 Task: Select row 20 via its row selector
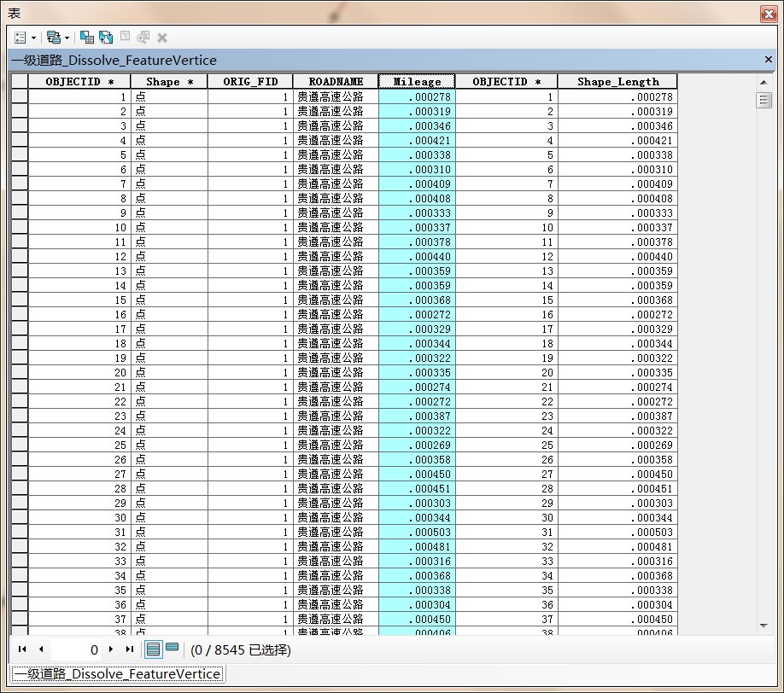pyautogui.click(x=20, y=372)
